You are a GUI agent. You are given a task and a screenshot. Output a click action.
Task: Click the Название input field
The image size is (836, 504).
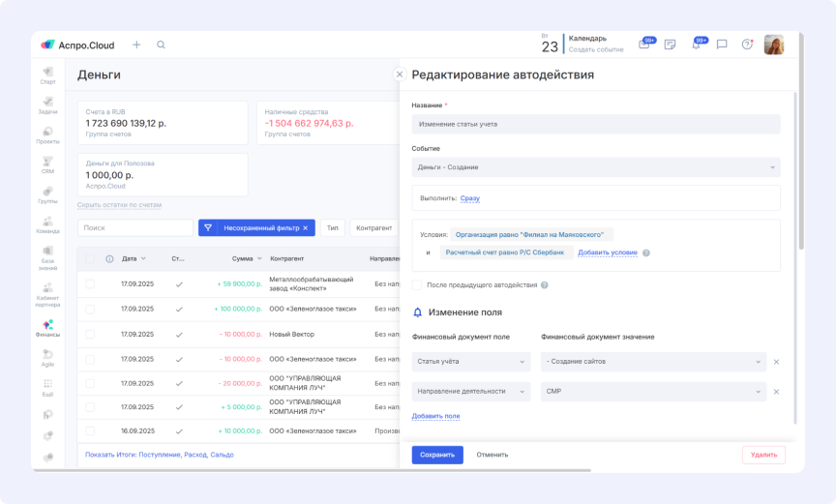tap(595, 124)
